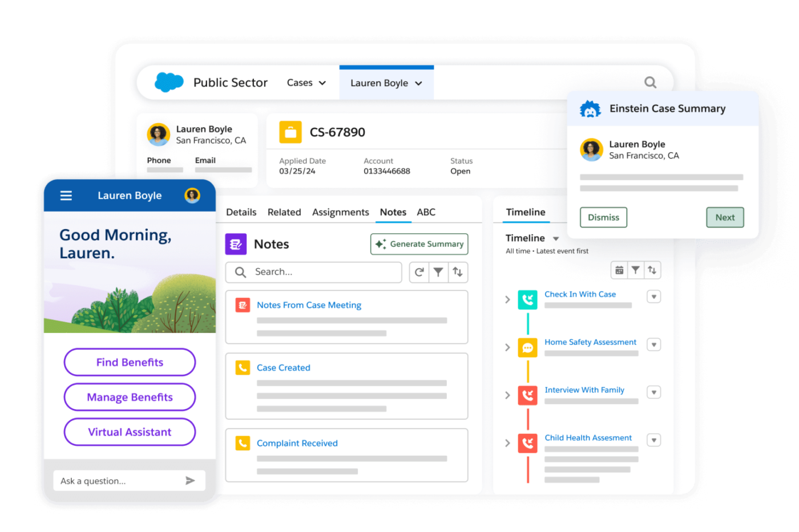Switch to the Related tab
Viewport: 799px width, 532px height.
(284, 212)
